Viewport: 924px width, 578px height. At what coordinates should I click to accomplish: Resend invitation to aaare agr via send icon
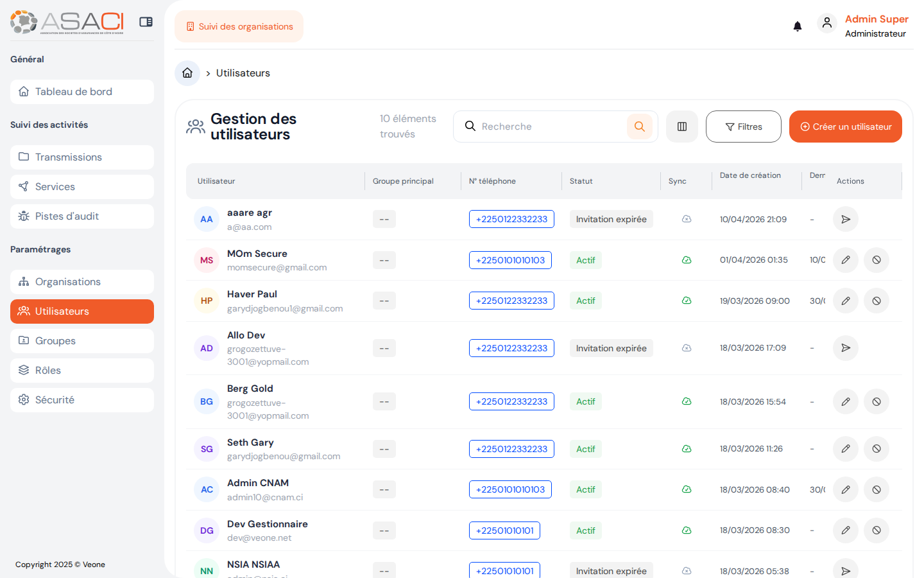point(845,219)
